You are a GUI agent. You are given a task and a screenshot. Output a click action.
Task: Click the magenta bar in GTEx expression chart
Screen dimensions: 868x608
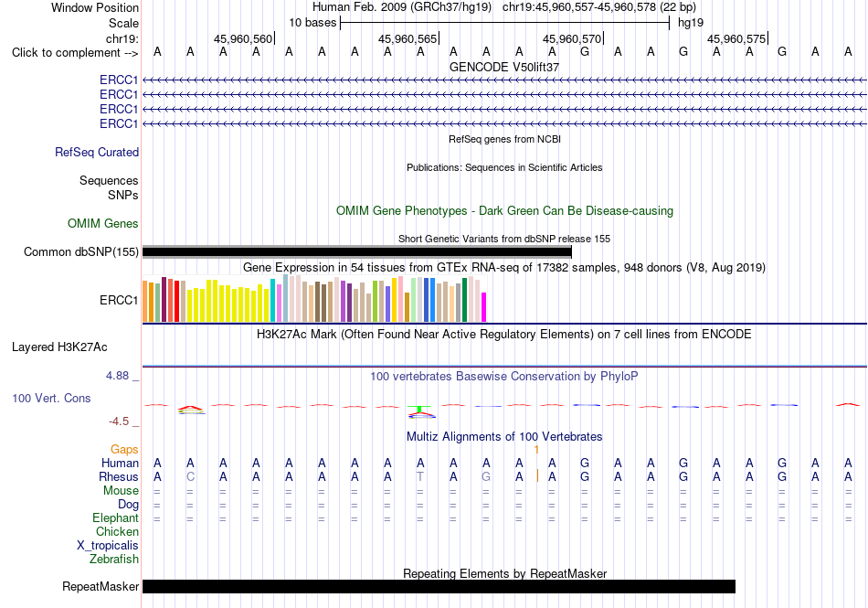point(484,307)
